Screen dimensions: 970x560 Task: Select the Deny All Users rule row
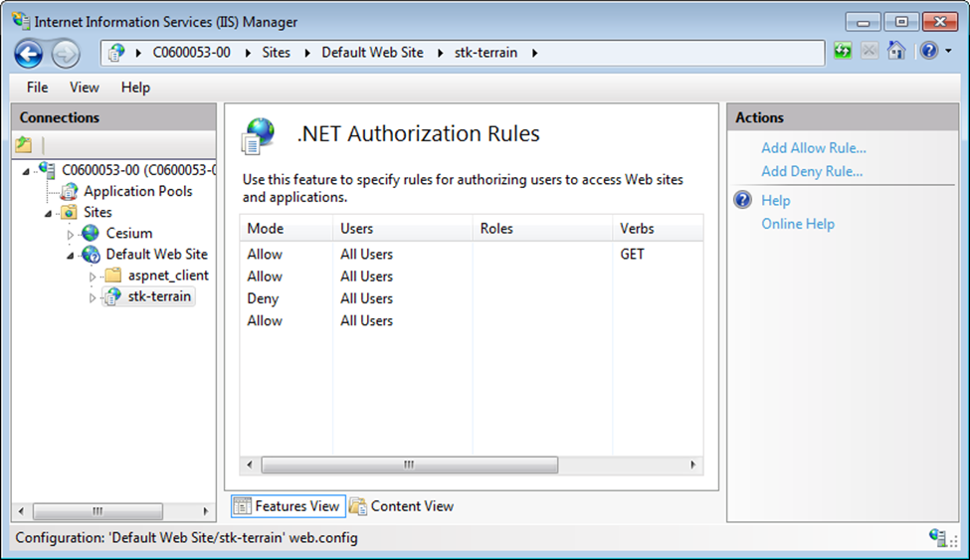click(472, 298)
